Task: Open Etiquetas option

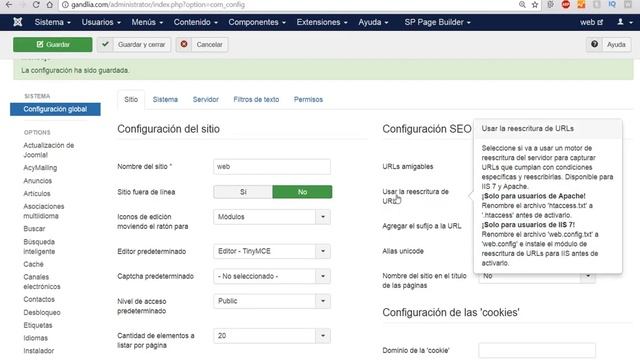Action: (38, 325)
